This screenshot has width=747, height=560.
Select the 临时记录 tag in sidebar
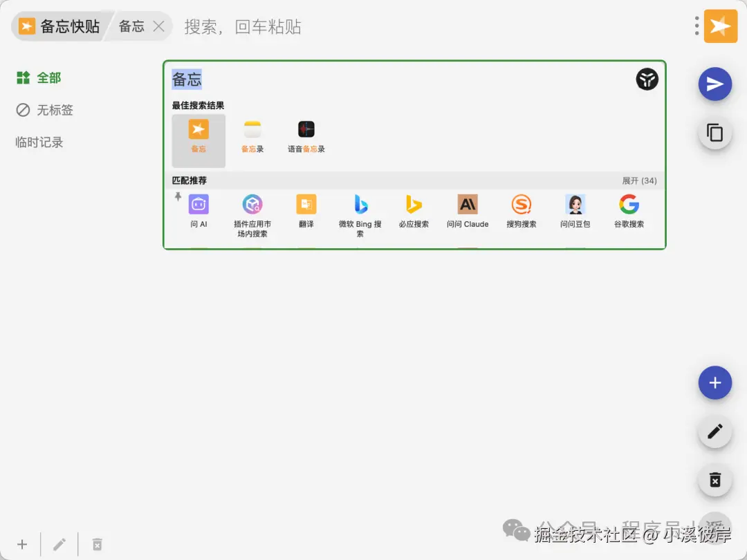[x=39, y=142]
